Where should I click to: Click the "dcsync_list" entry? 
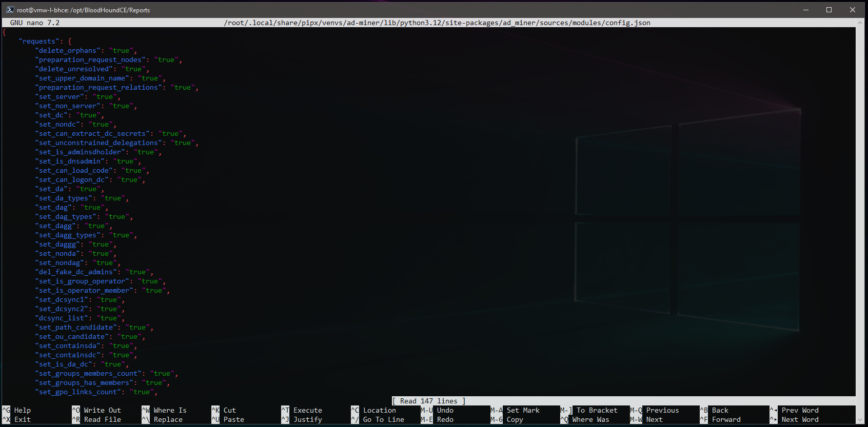(80, 318)
